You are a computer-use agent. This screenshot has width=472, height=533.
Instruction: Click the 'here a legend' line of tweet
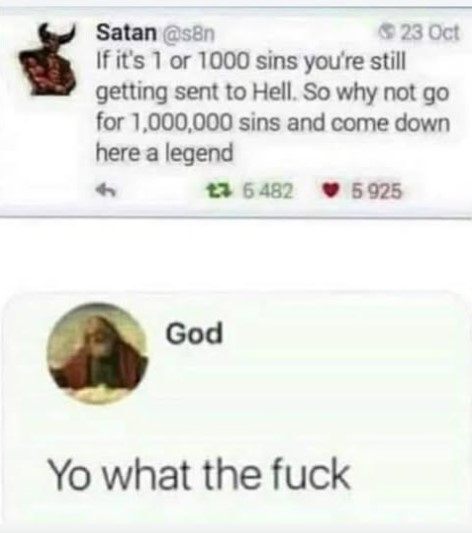[x=165, y=153]
